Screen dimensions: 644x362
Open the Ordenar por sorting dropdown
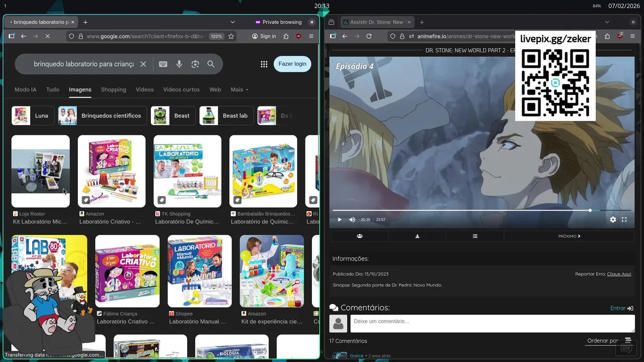coord(609,341)
